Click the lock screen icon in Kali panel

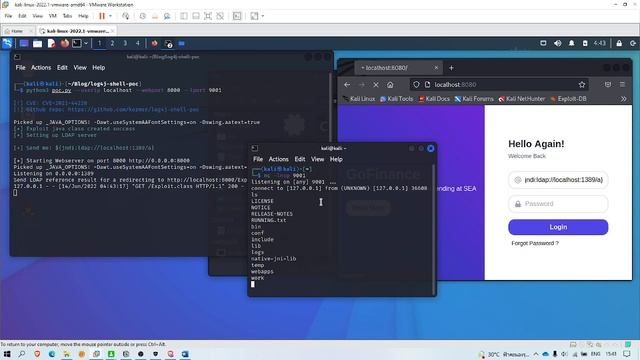(x=619, y=43)
